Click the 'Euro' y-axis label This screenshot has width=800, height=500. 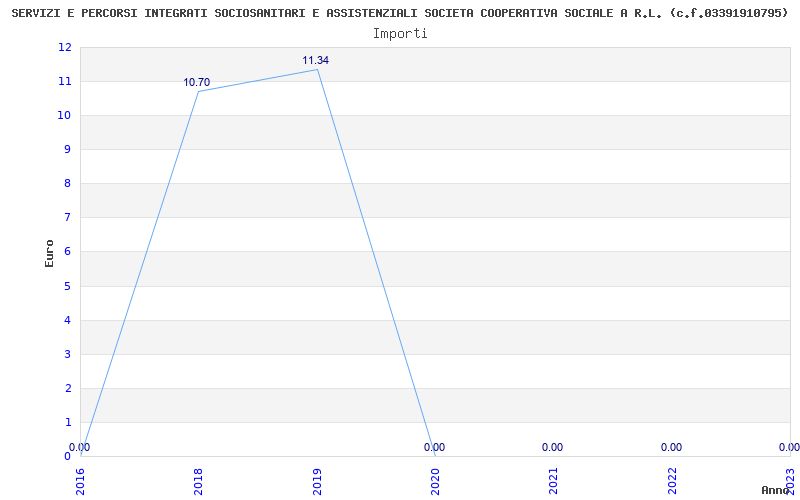point(49,253)
